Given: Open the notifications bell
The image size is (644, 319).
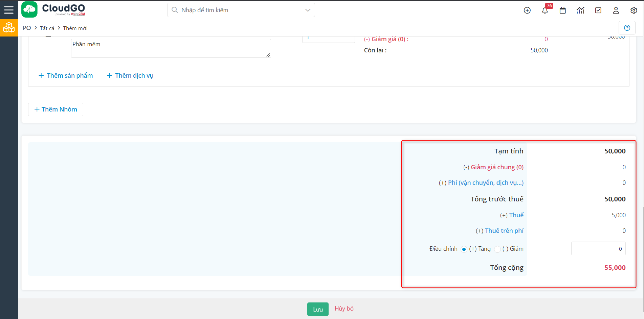Looking at the screenshot, I should click(545, 10).
